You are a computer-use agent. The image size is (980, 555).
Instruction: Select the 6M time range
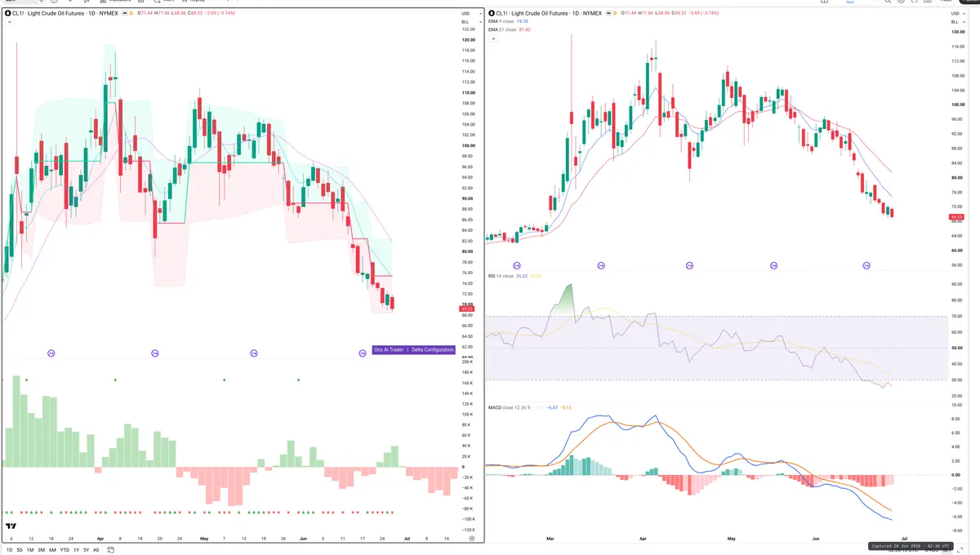51,550
